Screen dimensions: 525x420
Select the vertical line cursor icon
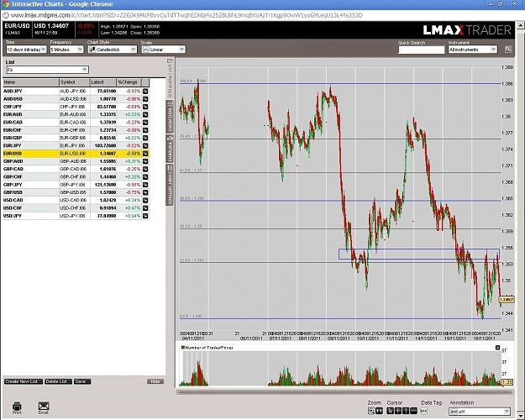406,411
